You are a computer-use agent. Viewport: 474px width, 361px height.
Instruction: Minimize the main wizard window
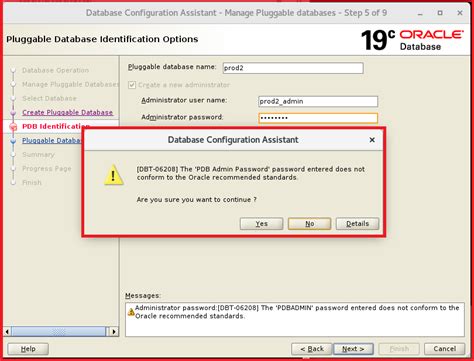(420, 13)
